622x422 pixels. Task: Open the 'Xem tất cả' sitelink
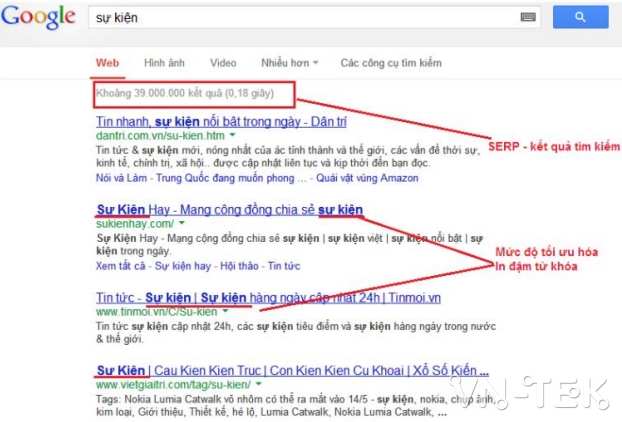coord(121,266)
